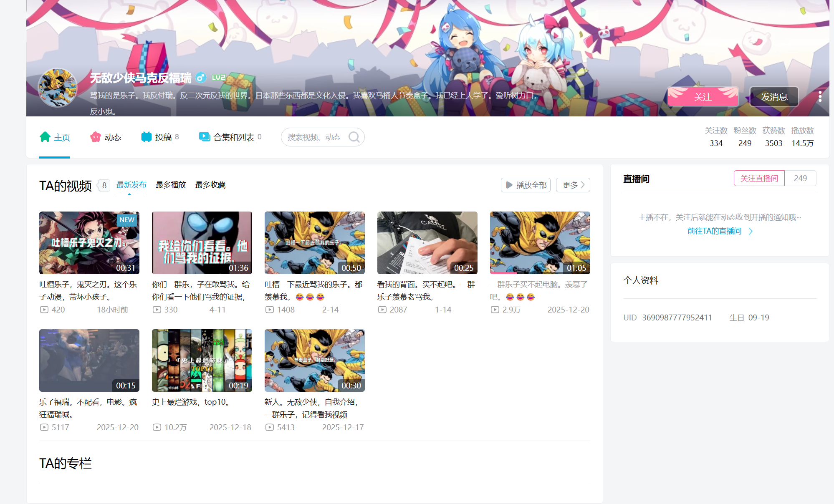
Task: Sort videos by 最多播放
Action: tap(171, 185)
